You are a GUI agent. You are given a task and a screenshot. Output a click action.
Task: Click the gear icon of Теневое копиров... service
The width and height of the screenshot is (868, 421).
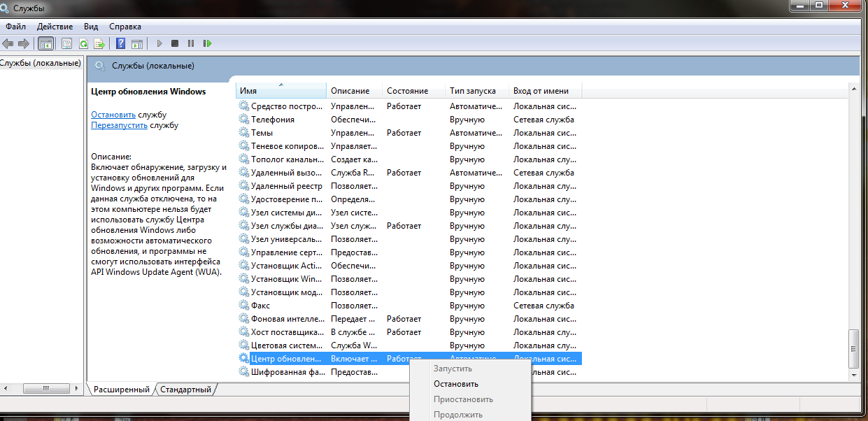pyautogui.click(x=244, y=146)
